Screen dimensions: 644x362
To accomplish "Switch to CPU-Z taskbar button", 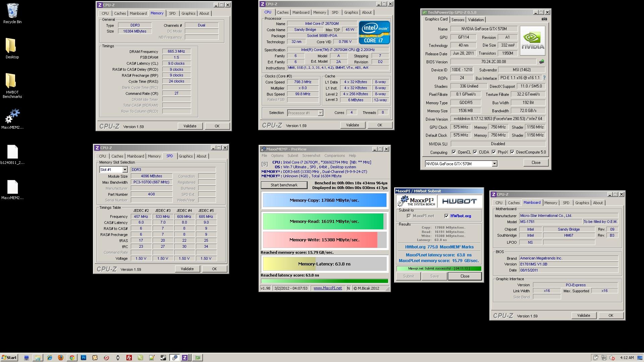I will [x=184, y=358].
